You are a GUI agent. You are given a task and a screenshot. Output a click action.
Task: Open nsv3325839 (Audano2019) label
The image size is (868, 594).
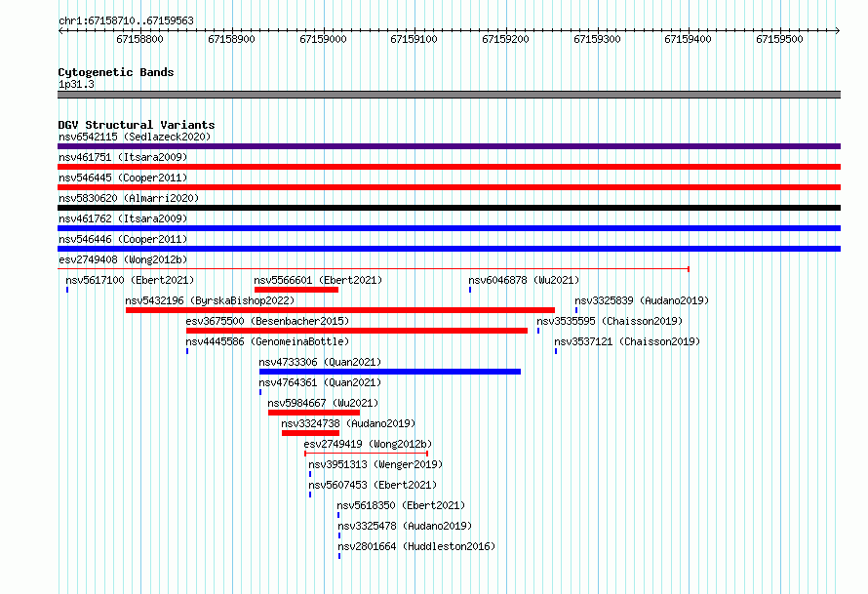coord(642,300)
